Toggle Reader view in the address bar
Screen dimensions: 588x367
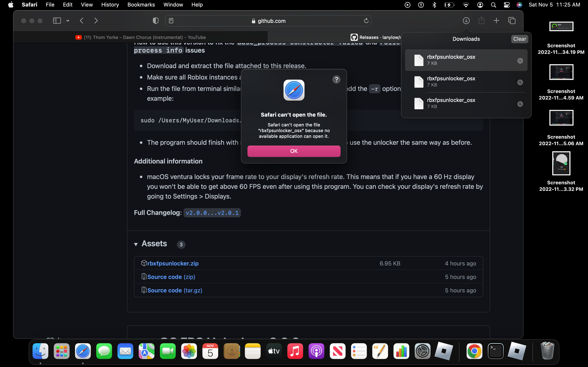[171, 21]
